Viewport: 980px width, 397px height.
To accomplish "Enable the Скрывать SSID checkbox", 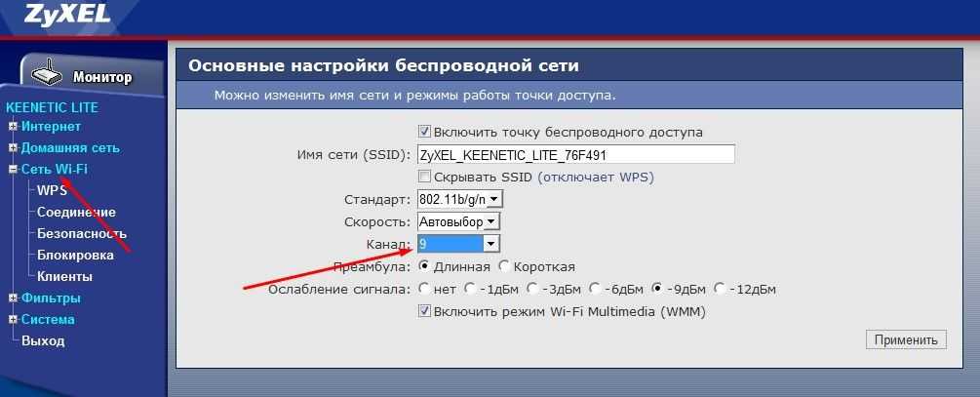I will coord(424,177).
